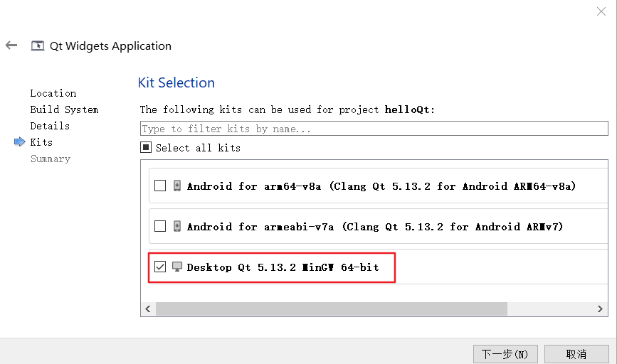Toggle the Select all kits checkbox
Image resolution: width=617 pixels, height=364 pixels.
click(146, 147)
